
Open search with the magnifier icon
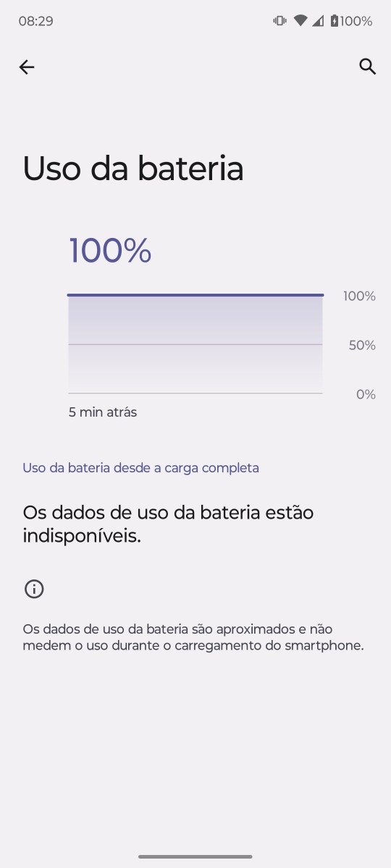(368, 67)
